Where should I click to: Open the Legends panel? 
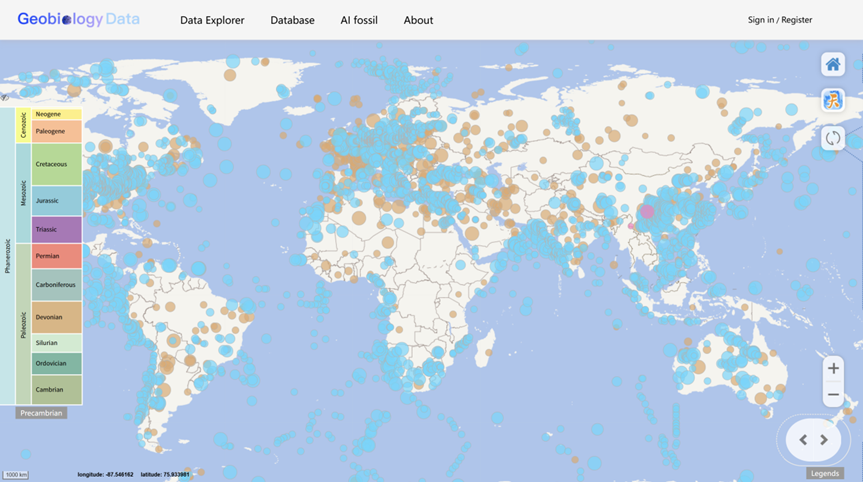pyautogui.click(x=824, y=473)
